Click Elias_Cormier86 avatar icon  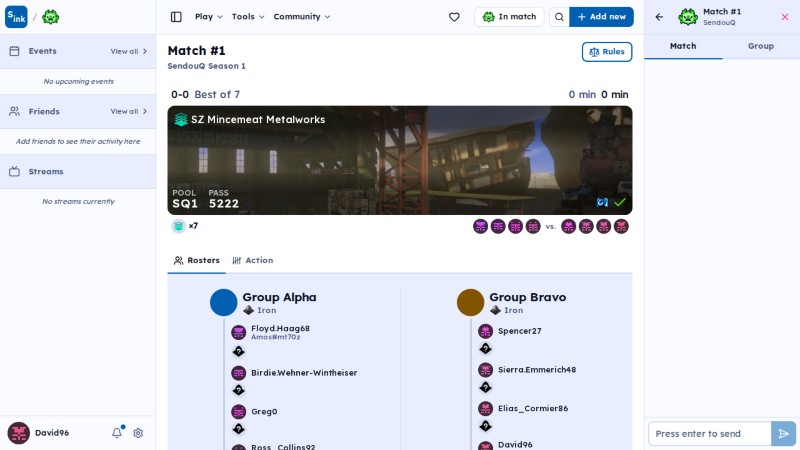[x=485, y=409]
